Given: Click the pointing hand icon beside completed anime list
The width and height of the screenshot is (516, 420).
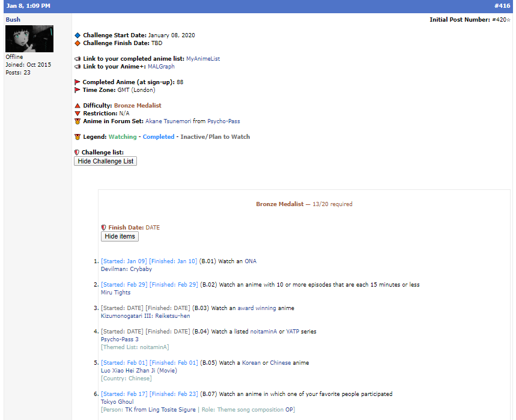Looking at the screenshot, I should pyautogui.click(x=77, y=59).
